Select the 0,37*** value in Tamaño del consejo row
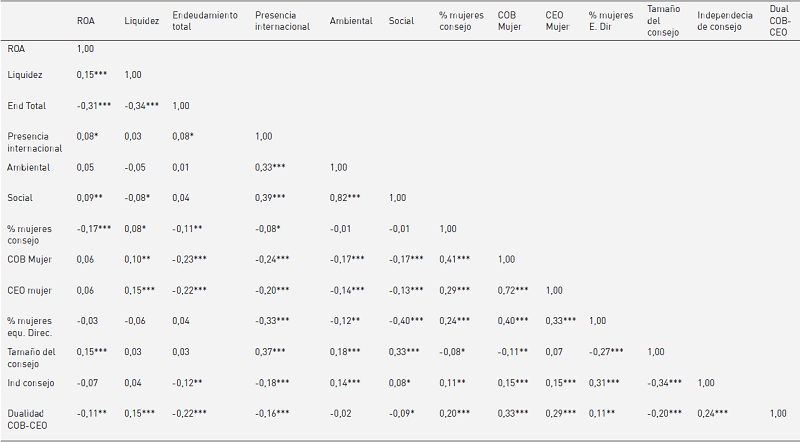 [270, 351]
